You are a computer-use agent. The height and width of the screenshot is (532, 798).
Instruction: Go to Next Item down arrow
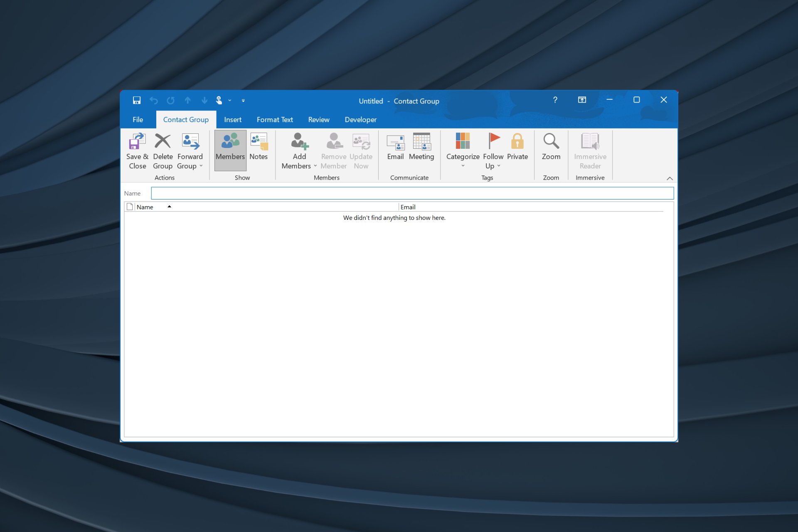(x=204, y=100)
